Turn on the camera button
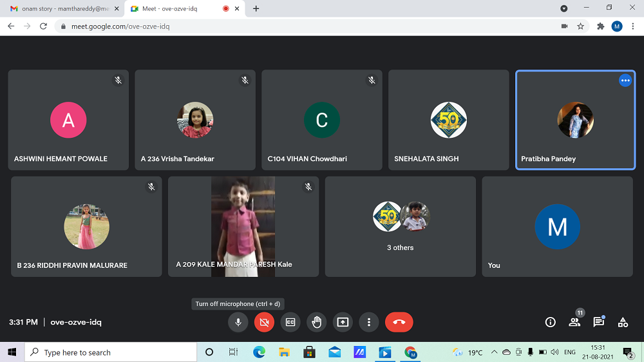Screen dimensions: 644x362 pyautogui.click(x=264, y=322)
